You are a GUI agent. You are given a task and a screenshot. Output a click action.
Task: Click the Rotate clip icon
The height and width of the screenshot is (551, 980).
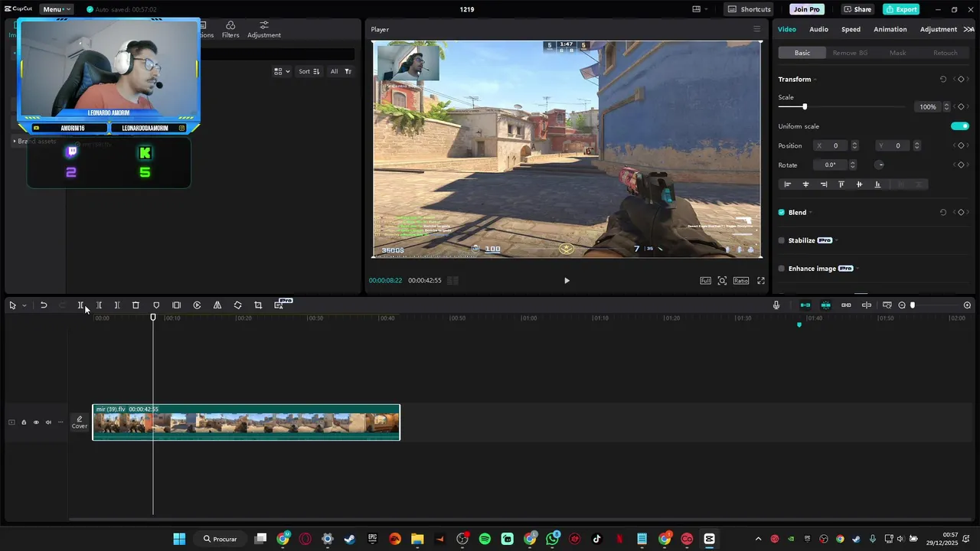(x=237, y=305)
